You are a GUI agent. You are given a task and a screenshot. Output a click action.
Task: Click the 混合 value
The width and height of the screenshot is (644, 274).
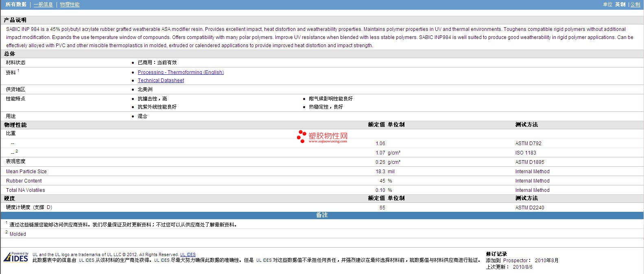[x=143, y=116]
